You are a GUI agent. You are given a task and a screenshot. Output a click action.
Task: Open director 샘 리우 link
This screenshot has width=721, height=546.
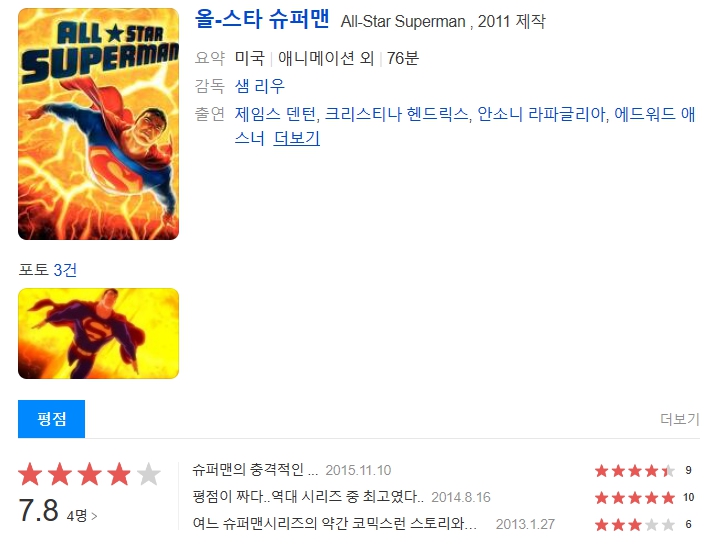260,86
